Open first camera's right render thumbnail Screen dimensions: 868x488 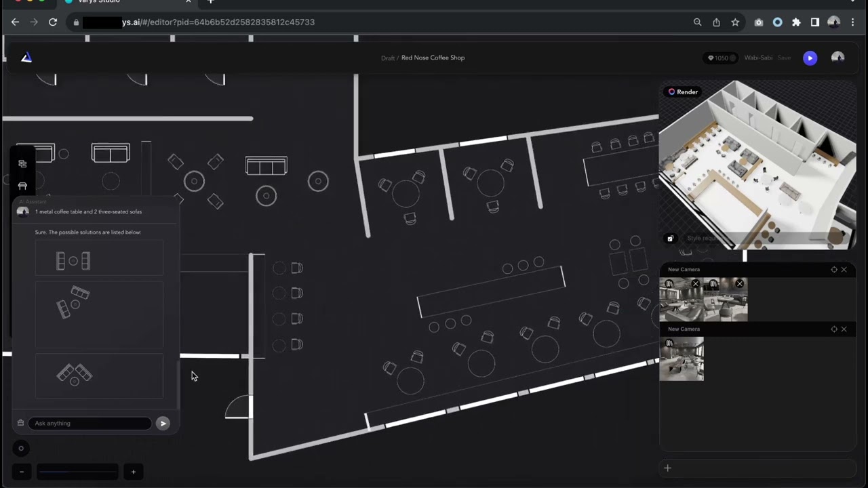pyautogui.click(x=726, y=300)
